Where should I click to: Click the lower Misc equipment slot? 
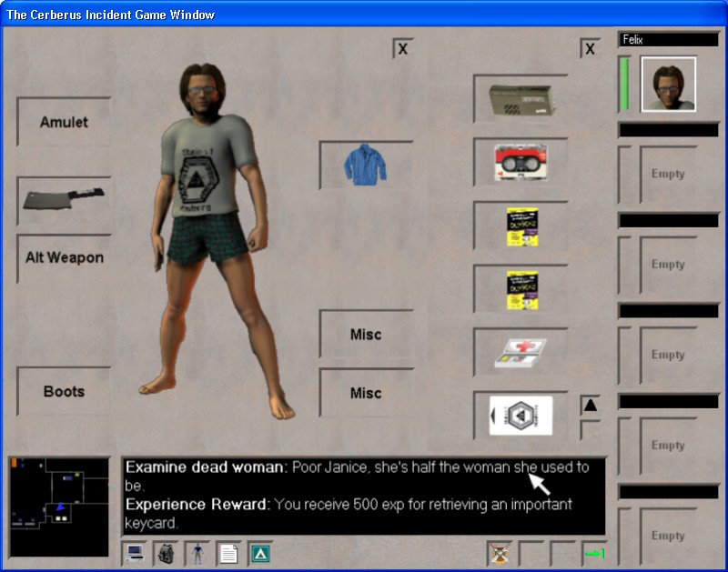(366, 394)
